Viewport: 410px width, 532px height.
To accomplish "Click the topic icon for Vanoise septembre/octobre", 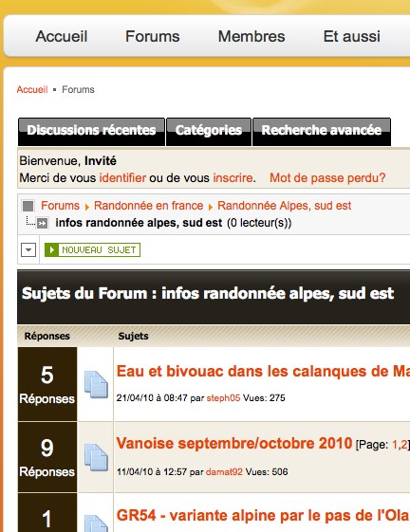I will pos(96,457).
